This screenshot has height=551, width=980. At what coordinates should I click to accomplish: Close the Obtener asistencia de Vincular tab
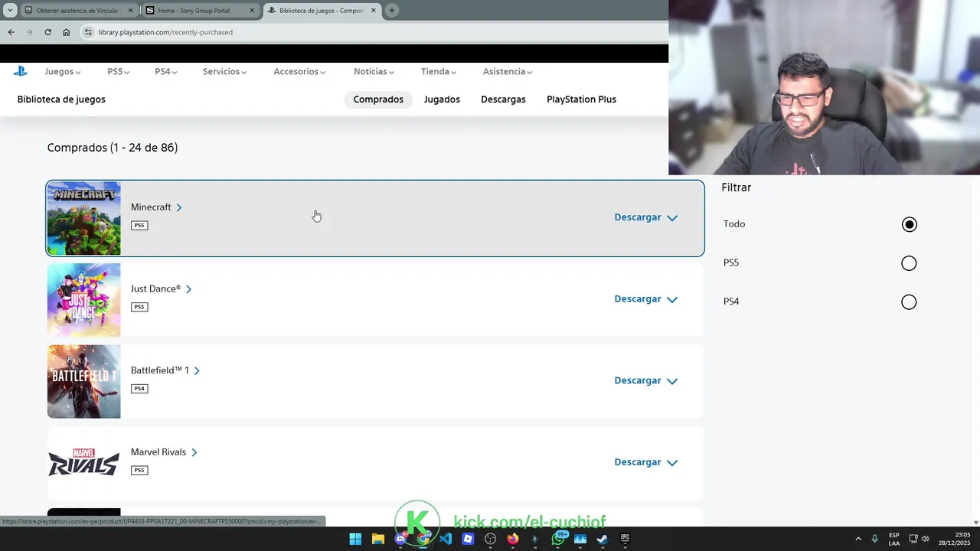(131, 11)
